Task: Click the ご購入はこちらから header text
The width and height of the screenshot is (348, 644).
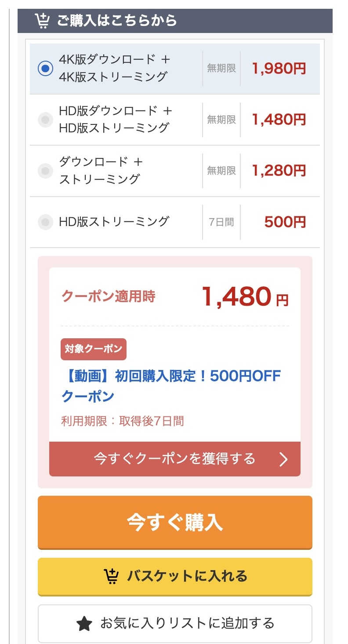Action: (x=117, y=21)
